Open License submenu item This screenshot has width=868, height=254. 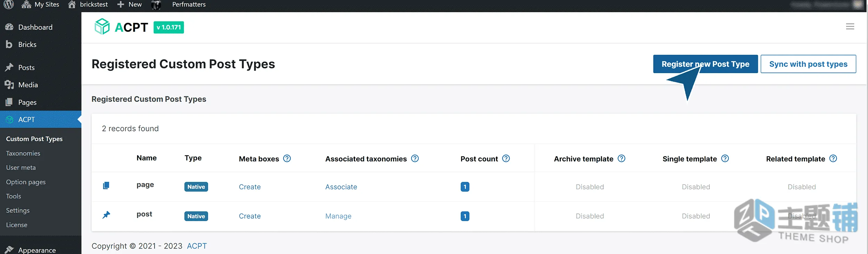tap(17, 225)
